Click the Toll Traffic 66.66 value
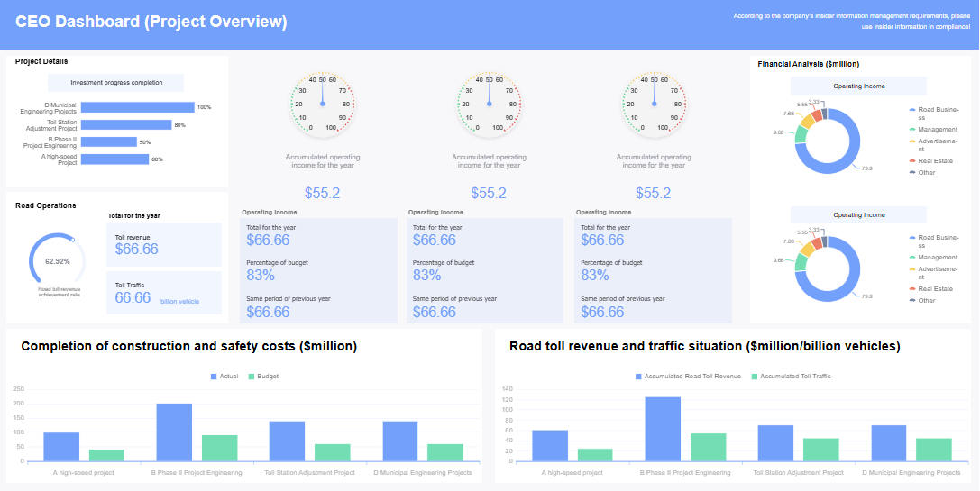Screen dimensions: 980x491 click(133, 298)
